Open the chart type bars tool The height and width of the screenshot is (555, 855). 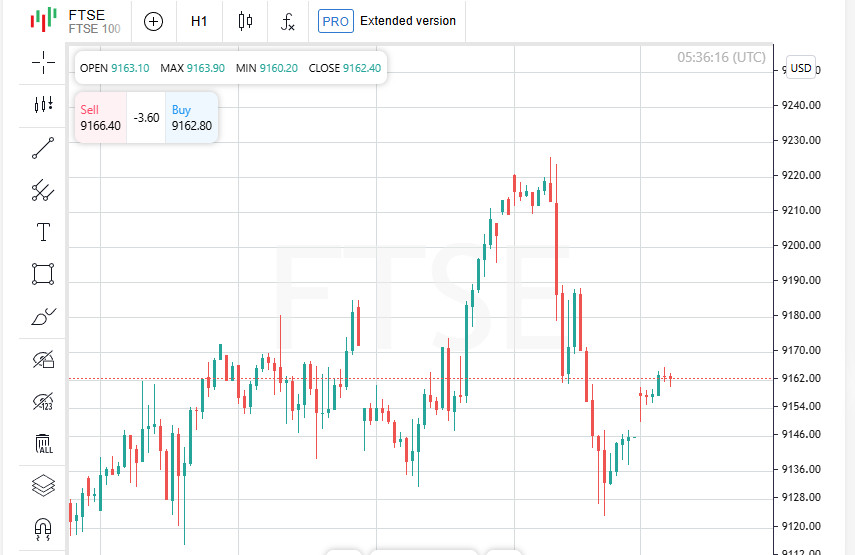(43, 104)
